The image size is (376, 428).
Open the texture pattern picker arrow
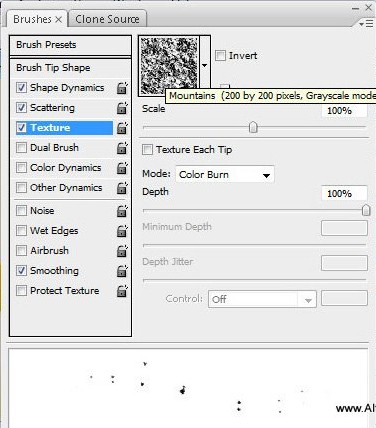click(205, 66)
